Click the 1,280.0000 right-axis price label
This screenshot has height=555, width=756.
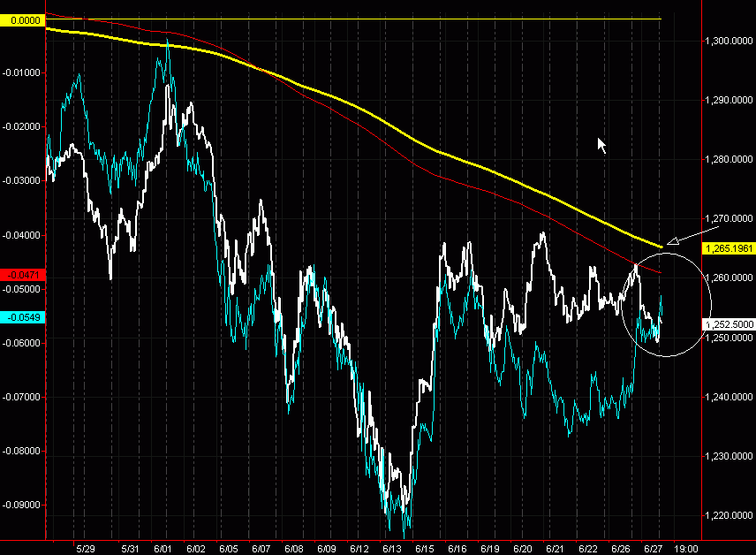click(x=729, y=159)
